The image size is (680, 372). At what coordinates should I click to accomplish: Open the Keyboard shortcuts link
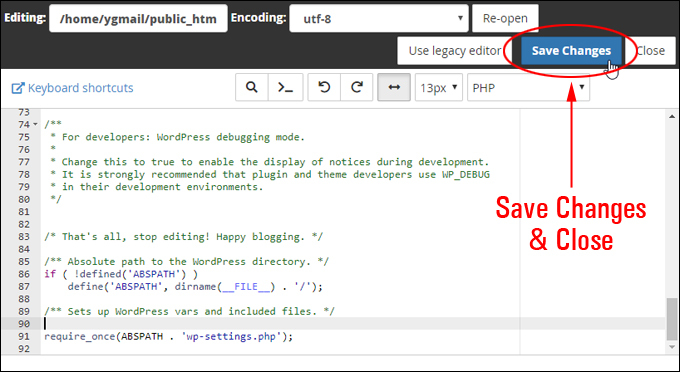(x=81, y=88)
